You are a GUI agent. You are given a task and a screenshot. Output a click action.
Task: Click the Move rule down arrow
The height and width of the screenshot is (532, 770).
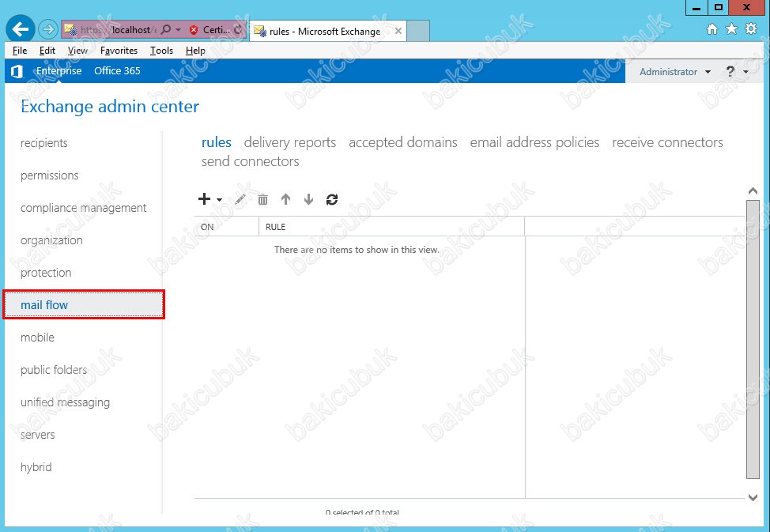[308, 199]
